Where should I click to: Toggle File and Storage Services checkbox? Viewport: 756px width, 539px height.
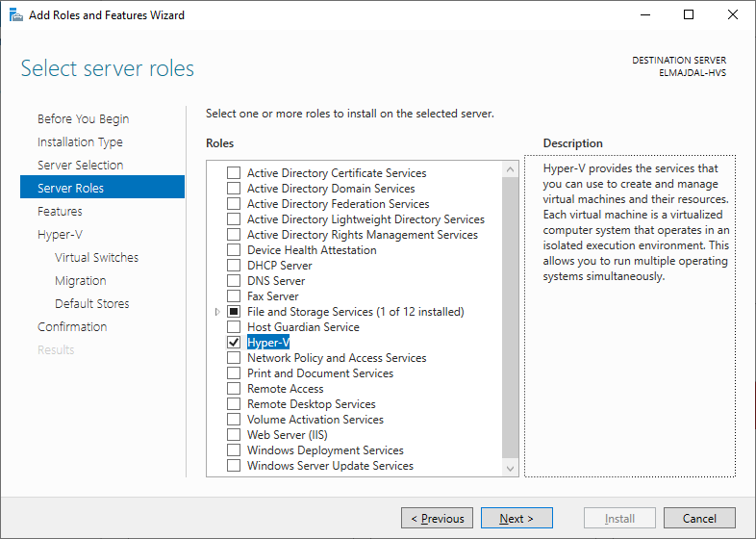point(233,312)
